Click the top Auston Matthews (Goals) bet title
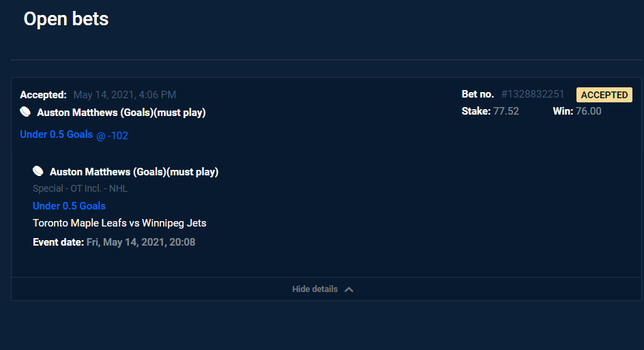Viewport: 644px width, 350px height. click(121, 113)
